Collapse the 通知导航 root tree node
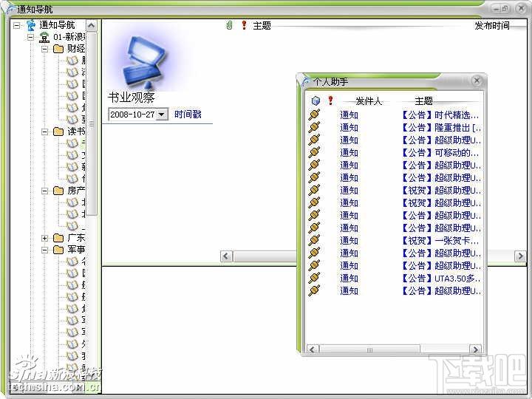The height and width of the screenshot is (399, 532). pyautogui.click(x=16, y=25)
